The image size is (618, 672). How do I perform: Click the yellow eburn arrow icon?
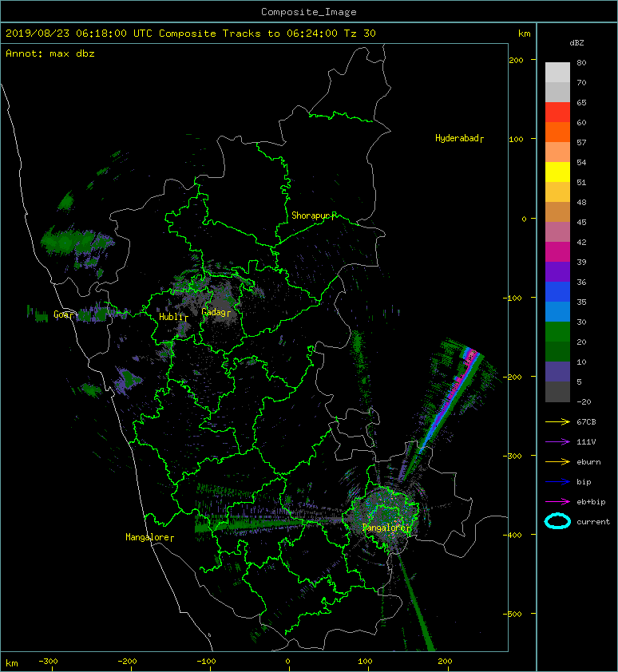pos(557,462)
